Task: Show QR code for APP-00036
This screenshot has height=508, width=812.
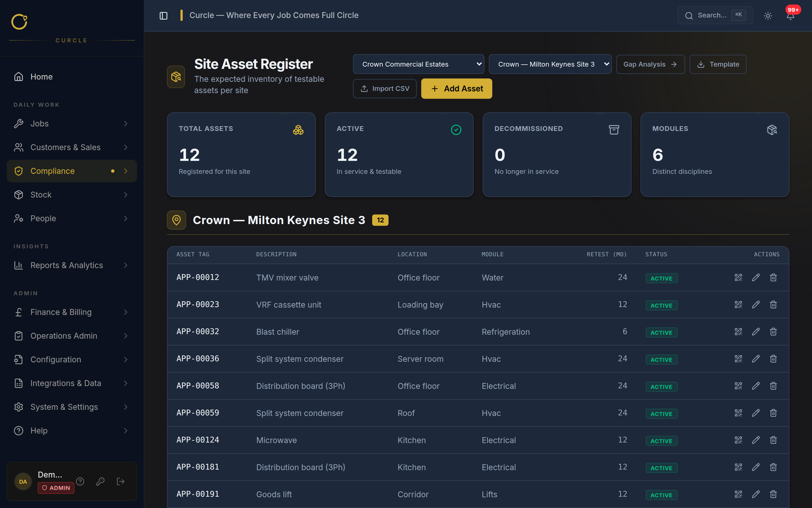Action: pos(738,359)
